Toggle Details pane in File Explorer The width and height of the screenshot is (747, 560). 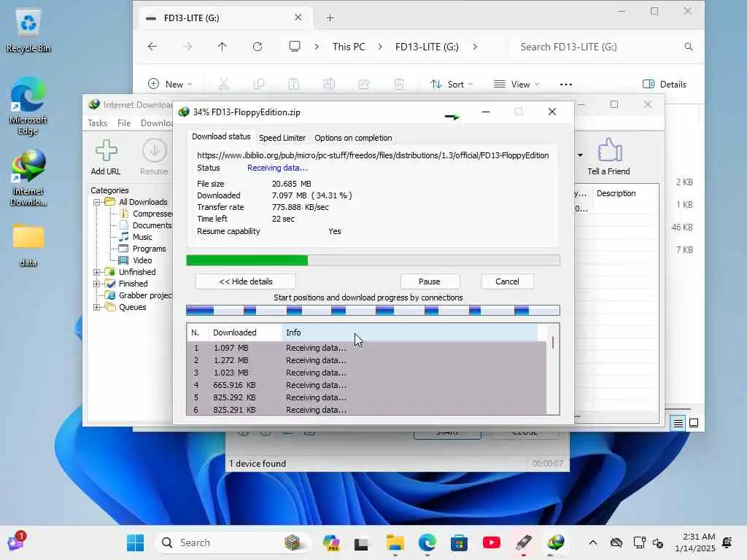coord(664,85)
